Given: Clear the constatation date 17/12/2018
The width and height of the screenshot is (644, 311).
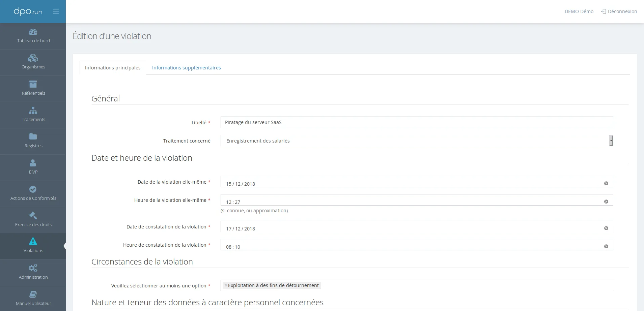Looking at the screenshot, I should [606, 228].
